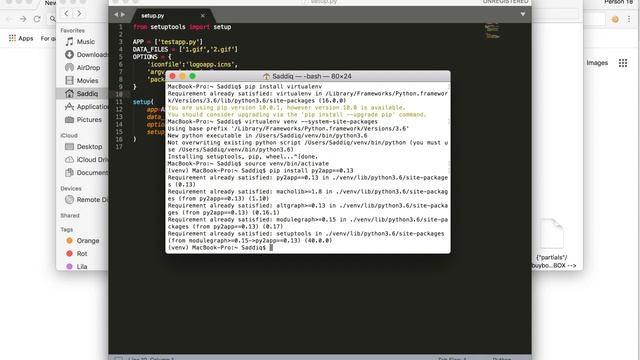Select AirDrop in Finder sidebar

click(82, 67)
